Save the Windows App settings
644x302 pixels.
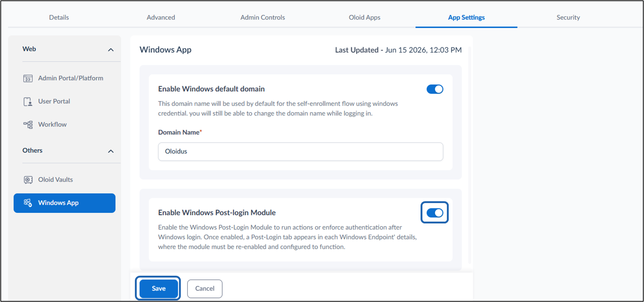pos(159,288)
